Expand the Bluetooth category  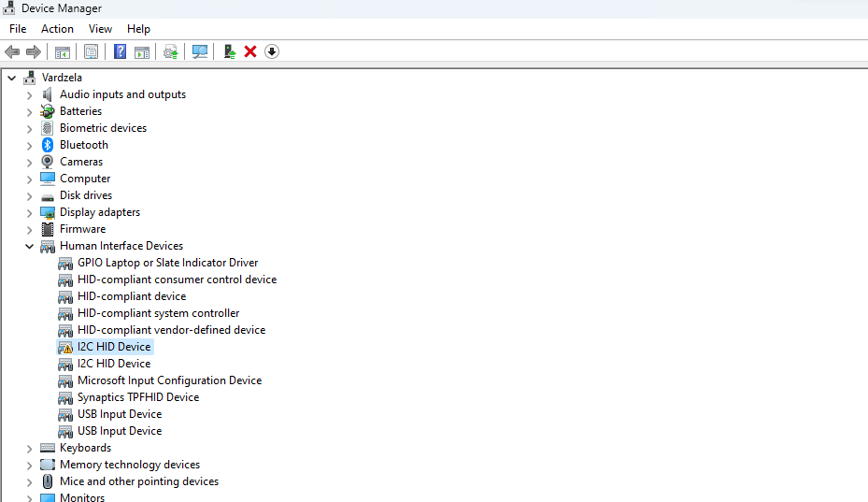click(x=29, y=146)
